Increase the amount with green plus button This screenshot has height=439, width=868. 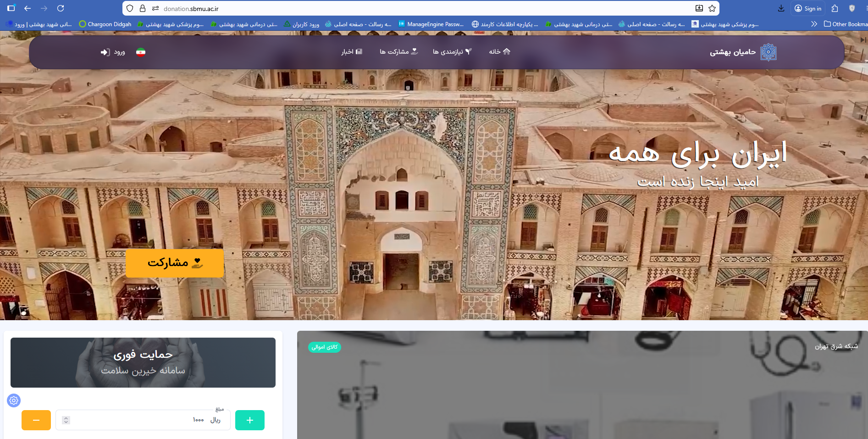[x=249, y=420]
